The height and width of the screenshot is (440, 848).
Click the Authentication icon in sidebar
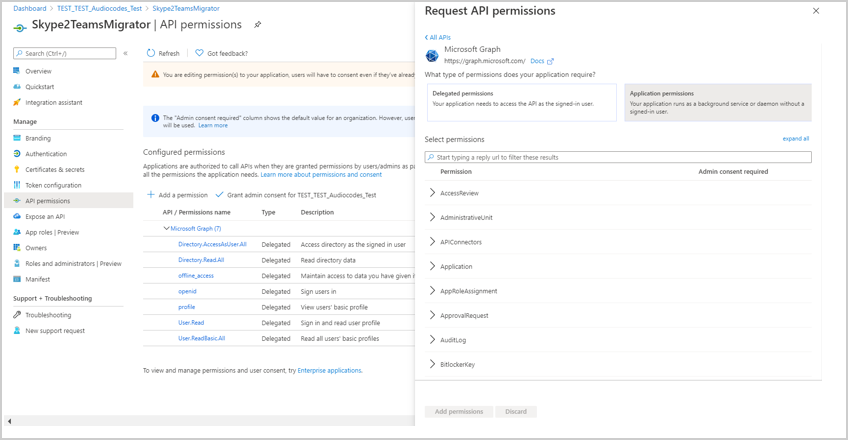tap(17, 154)
